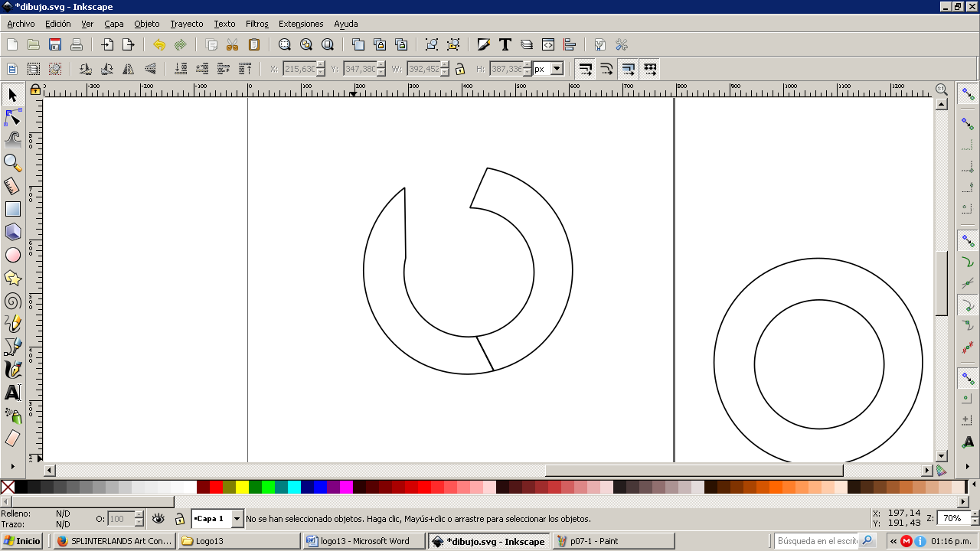Viewport: 980px width, 551px height.
Task: Open Fill and Stroke dialog
Action: click(484, 44)
